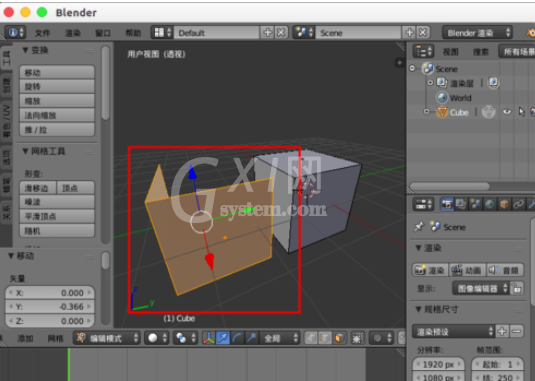Toggle the translate manipulator arrow icon
Screen dimensions: 535x381
coord(222,338)
